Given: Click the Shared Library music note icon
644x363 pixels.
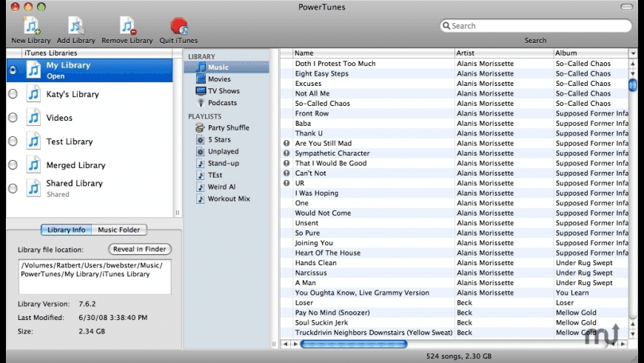Looking at the screenshot, I should coord(33,188).
